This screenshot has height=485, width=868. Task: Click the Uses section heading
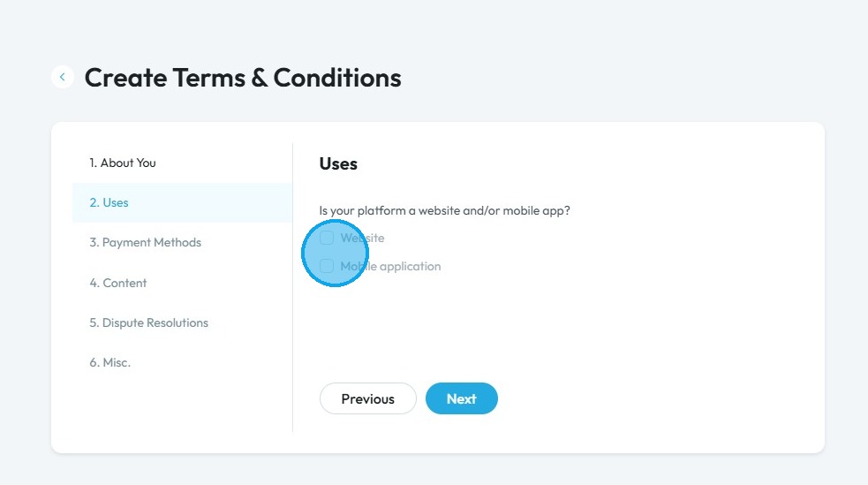click(338, 164)
